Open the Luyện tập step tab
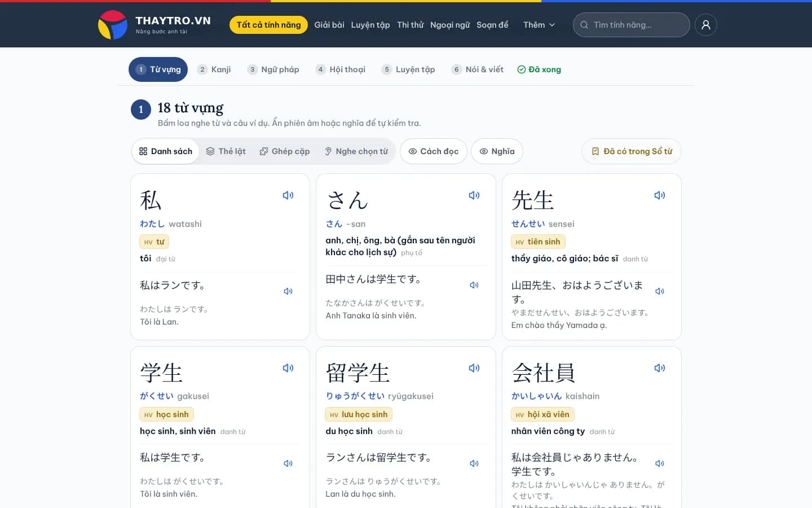The width and height of the screenshot is (812, 508). click(x=408, y=69)
